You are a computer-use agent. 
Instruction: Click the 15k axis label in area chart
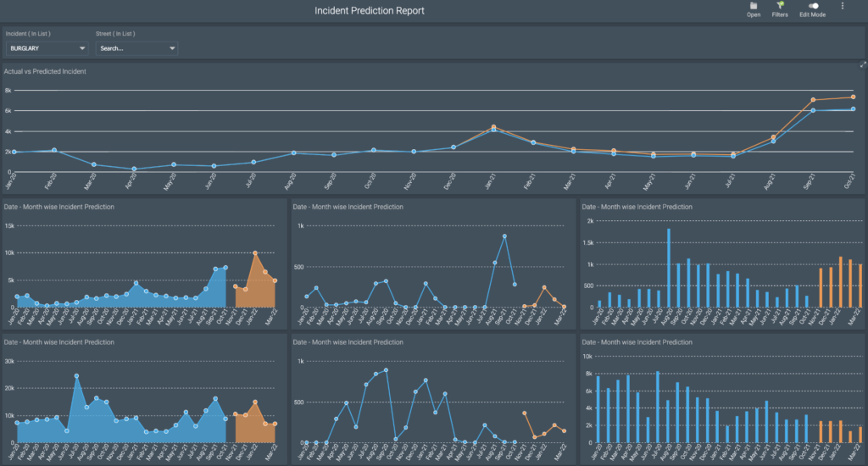click(9, 226)
